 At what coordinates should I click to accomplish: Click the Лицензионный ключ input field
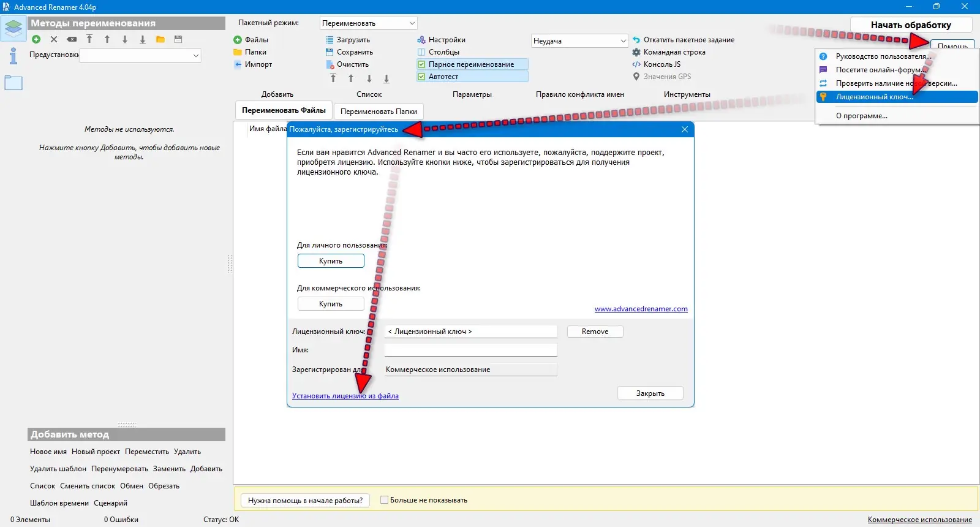pyautogui.click(x=470, y=332)
